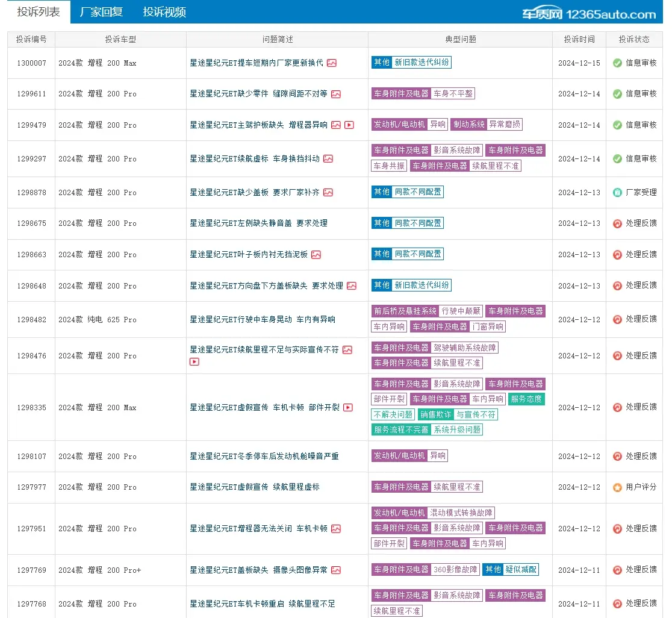Open complaint 星途星纪元ET主驾护板缺失 增程器异响
The height and width of the screenshot is (618, 672).
[x=258, y=125]
